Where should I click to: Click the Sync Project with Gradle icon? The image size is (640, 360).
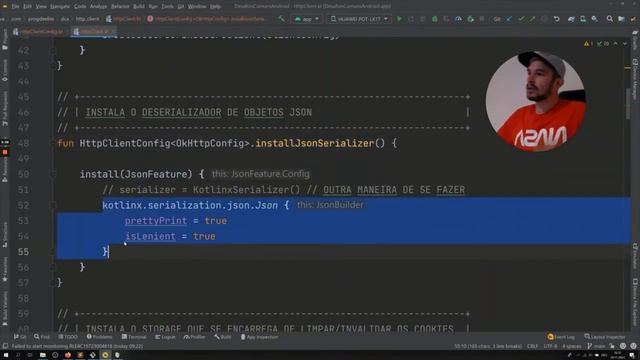(571, 19)
